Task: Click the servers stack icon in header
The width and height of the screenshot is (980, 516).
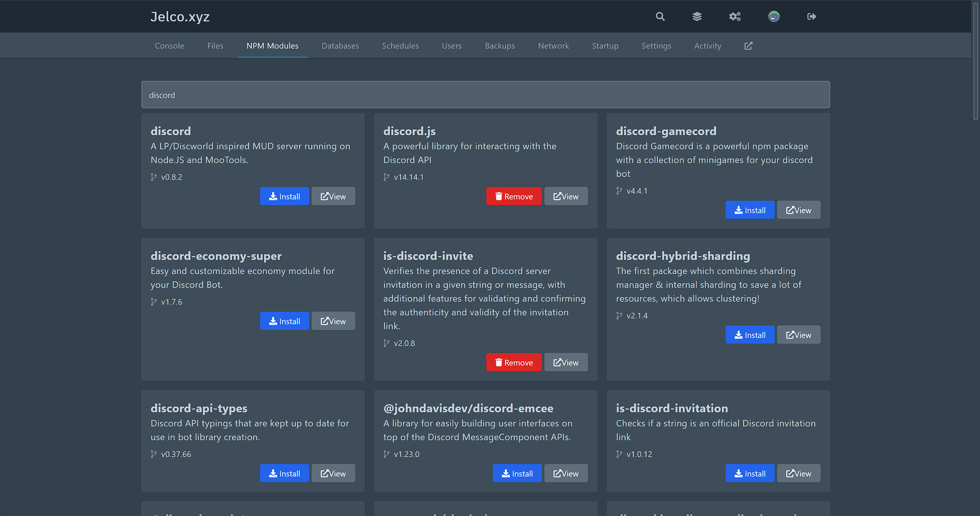Action: pyautogui.click(x=697, y=16)
